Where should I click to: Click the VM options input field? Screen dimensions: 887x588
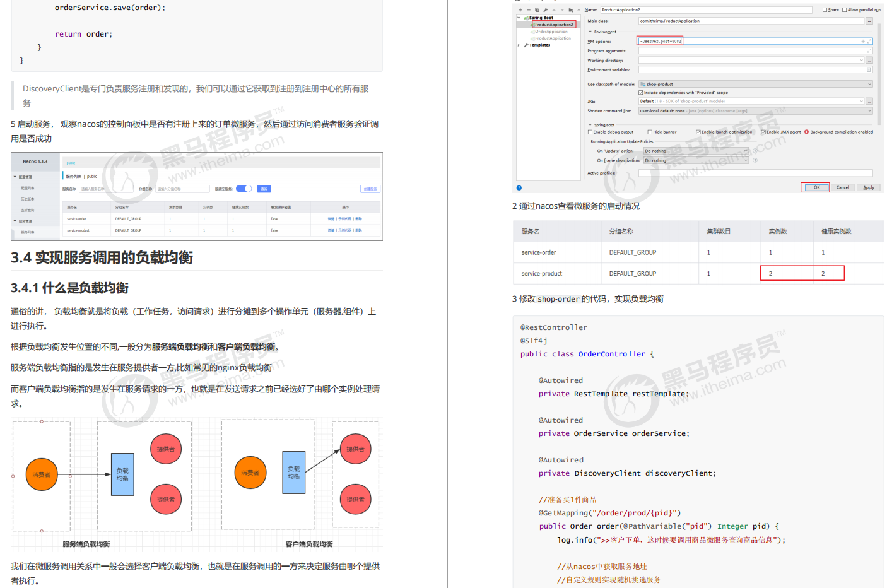tap(755, 41)
